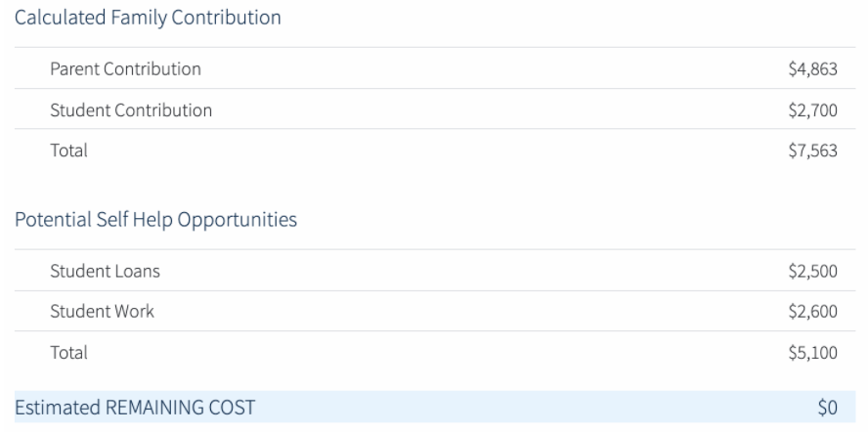Click the $2,600 student work amount

coord(812,312)
